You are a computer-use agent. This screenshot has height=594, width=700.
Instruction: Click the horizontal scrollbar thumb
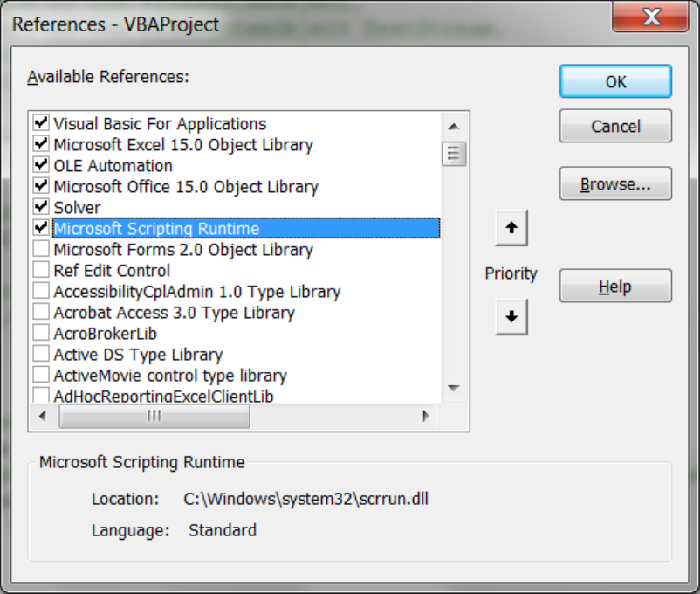coord(154,416)
